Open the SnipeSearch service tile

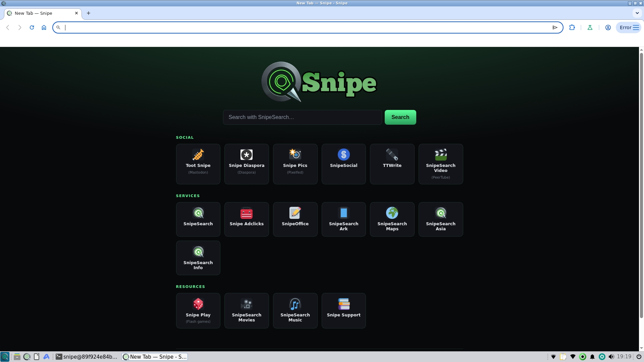click(198, 219)
